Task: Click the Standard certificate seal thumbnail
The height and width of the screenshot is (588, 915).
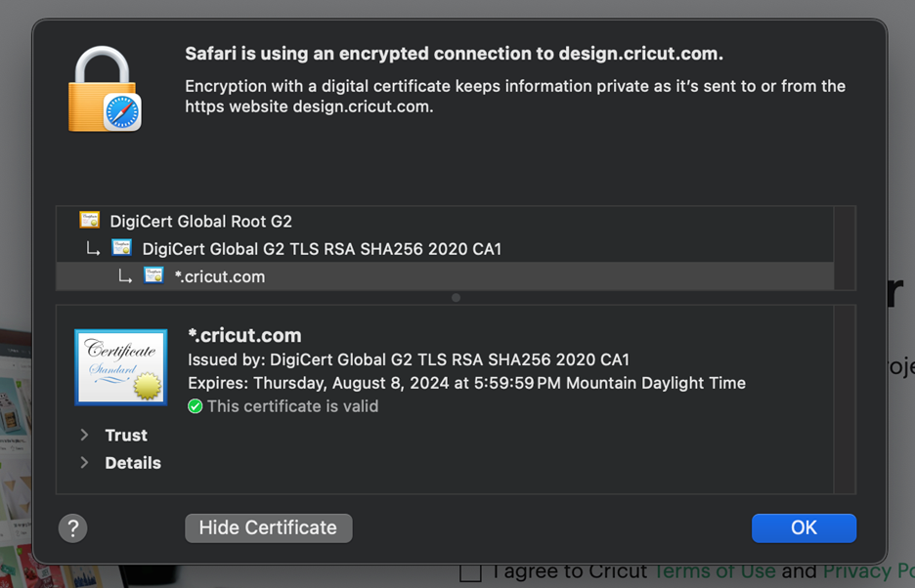Action: pos(120,366)
